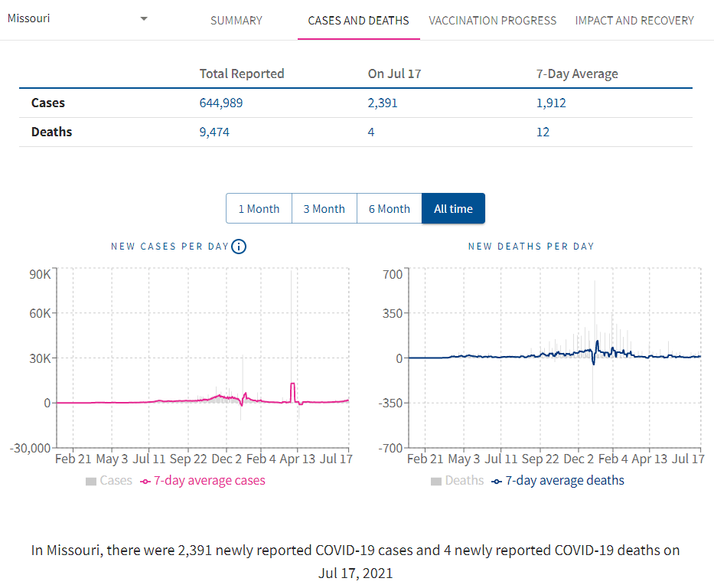Open the Missouri state dropdown arrow

click(x=144, y=19)
